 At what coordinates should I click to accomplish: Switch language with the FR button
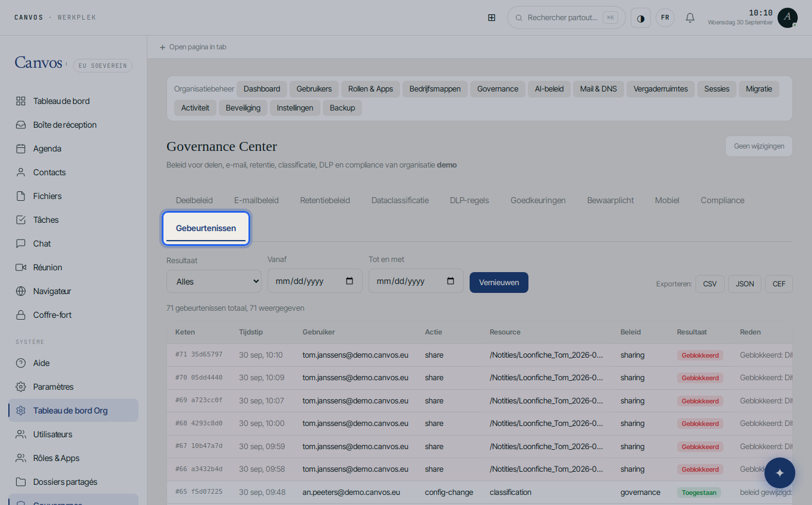[x=665, y=18]
